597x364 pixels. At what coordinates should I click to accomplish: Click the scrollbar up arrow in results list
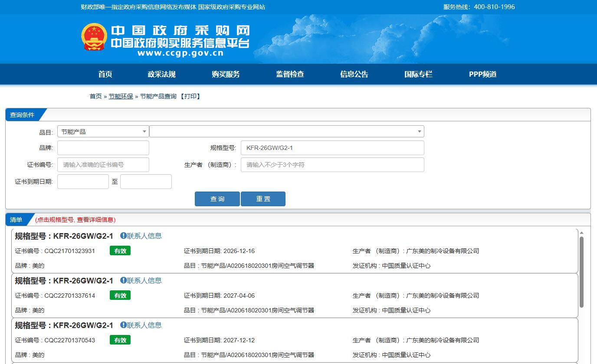tap(581, 233)
